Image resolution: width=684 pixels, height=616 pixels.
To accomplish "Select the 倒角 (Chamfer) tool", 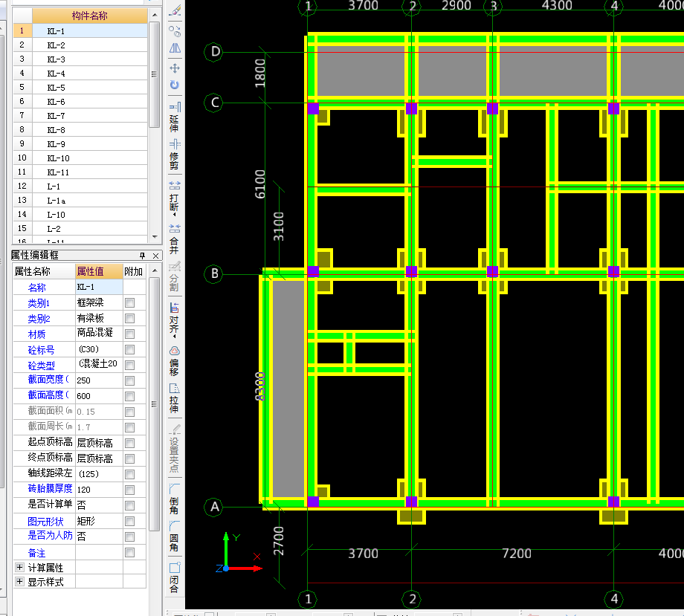I will pos(175,499).
